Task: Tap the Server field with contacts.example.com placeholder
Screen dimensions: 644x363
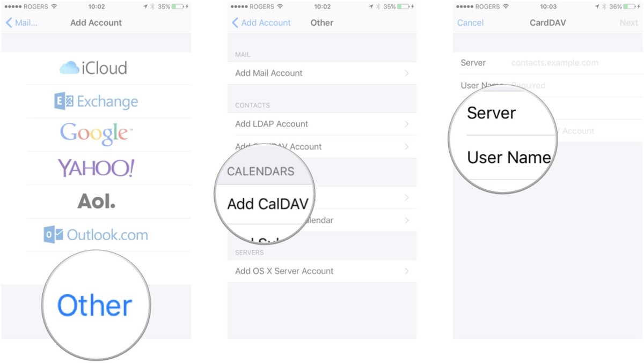Action: click(x=547, y=63)
